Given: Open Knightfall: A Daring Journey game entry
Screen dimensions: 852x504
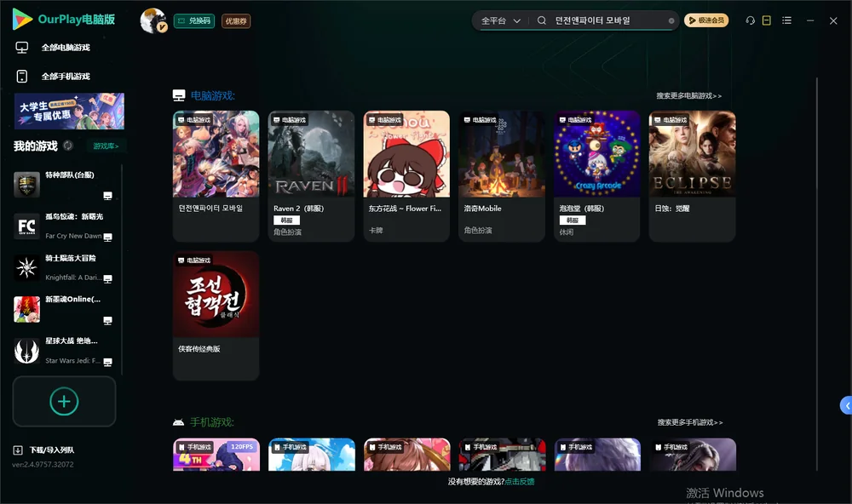Looking at the screenshot, I should (x=66, y=267).
